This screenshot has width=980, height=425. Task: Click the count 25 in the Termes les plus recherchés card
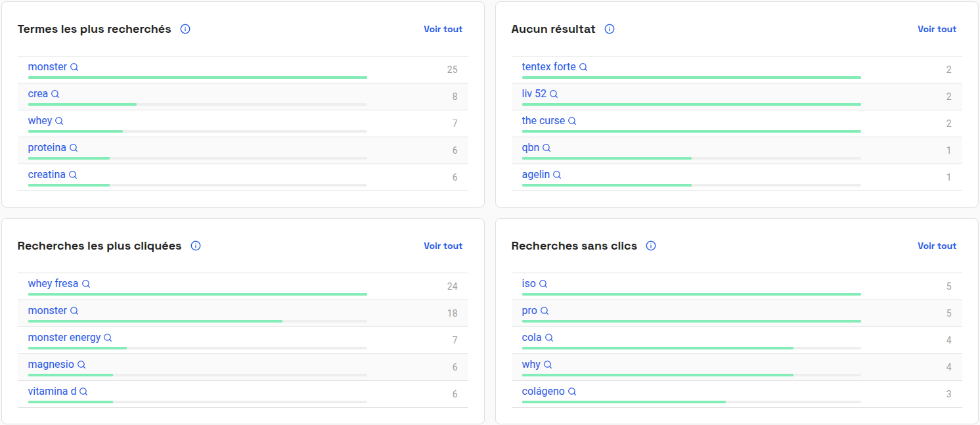(452, 70)
